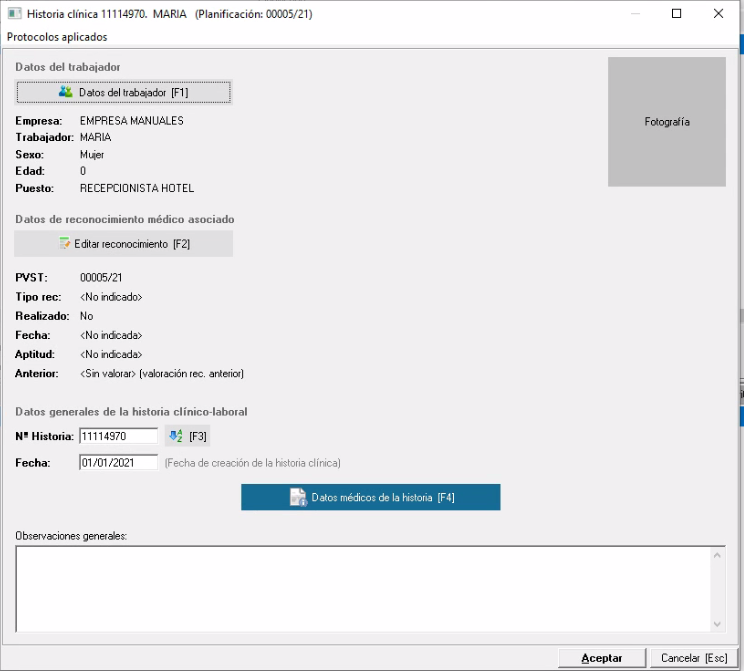Click the Tipo rec <No indicado> value
Viewport: 744px width, 671px height.
point(111,297)
